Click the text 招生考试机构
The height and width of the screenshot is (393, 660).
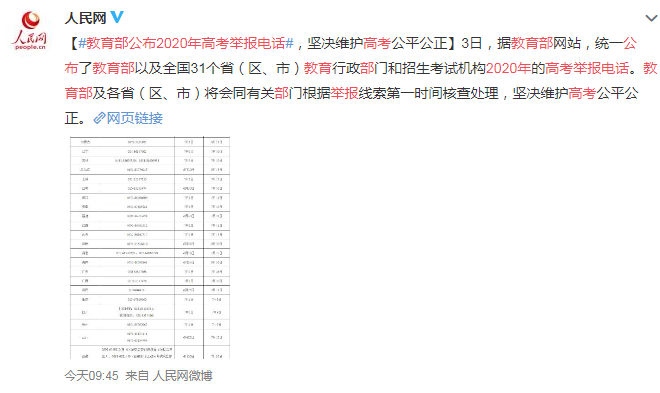pos(444,68)
